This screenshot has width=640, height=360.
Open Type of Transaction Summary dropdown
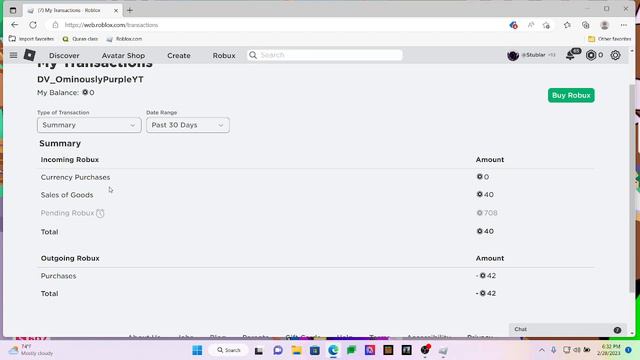click(89, 125)
